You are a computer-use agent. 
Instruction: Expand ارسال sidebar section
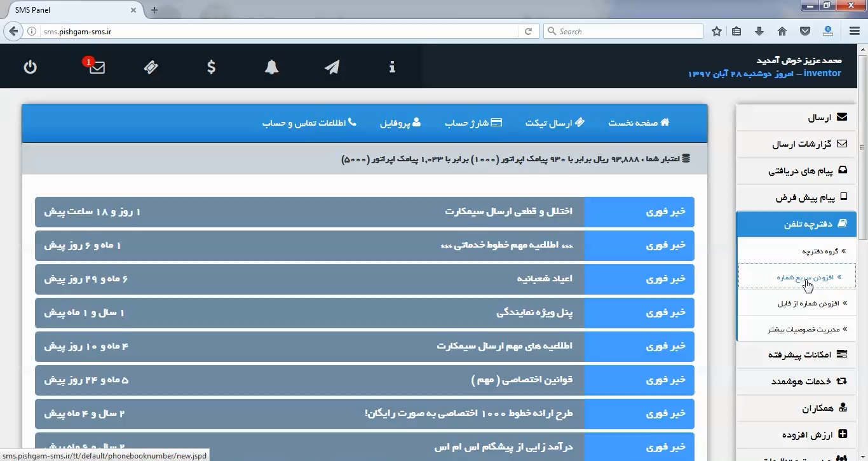[796, 117]
